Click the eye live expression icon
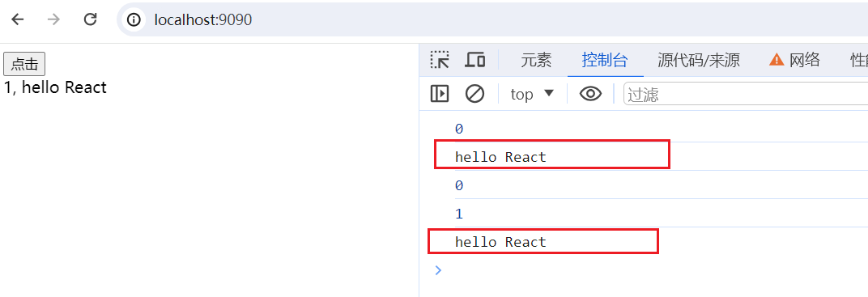868x297 pixels. [590, 94]
